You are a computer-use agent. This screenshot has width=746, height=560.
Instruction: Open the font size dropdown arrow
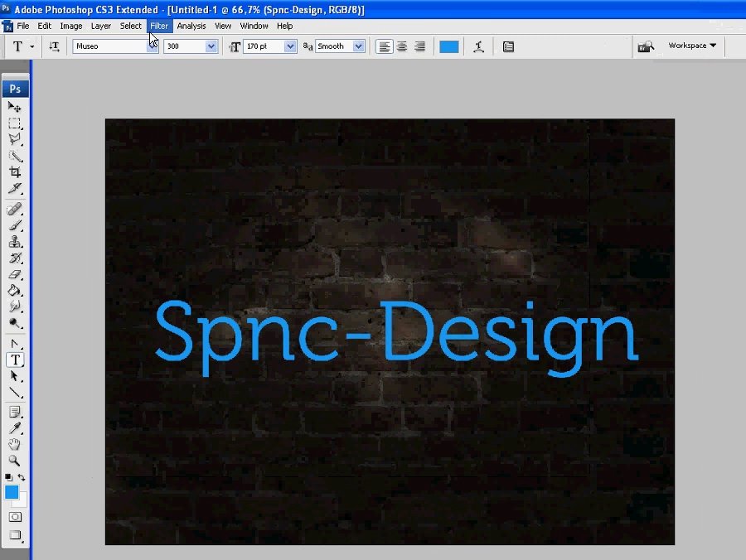[290, 46]
